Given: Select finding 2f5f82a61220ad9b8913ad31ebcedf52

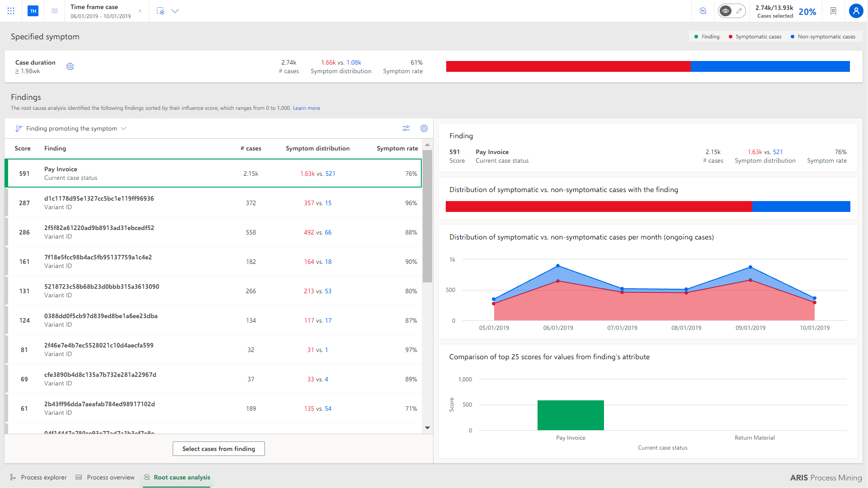Looking at the screenshot, I should tap(213, 232).
